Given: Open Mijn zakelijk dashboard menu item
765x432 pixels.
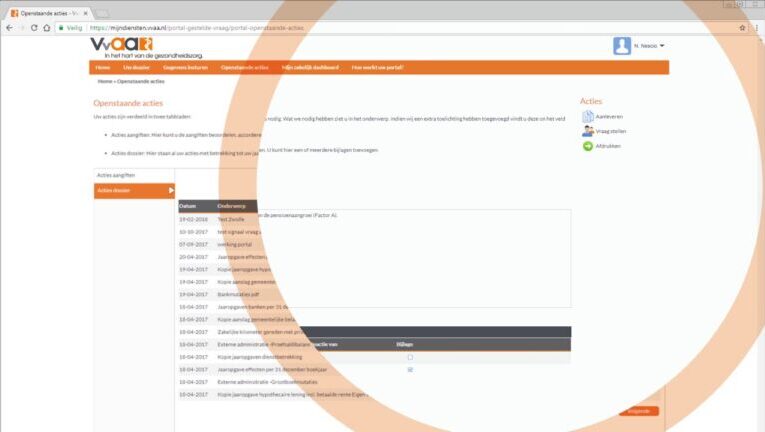Looking at the screenshot, I should [x=310, y=67].
